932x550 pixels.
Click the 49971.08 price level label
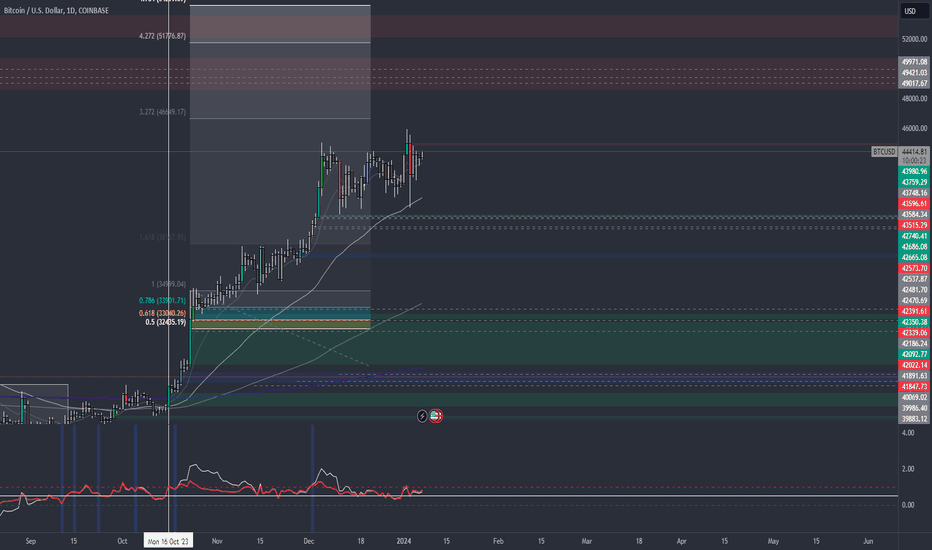coord(914,62)
